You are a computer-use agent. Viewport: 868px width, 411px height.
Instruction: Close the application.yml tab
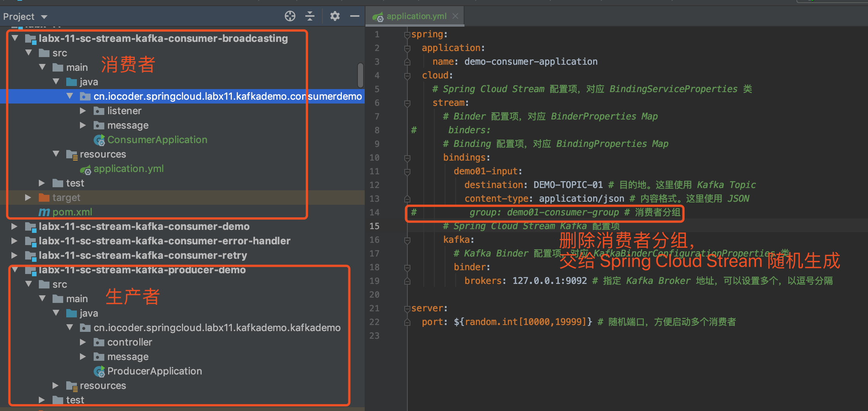click(x=455, y=16)
